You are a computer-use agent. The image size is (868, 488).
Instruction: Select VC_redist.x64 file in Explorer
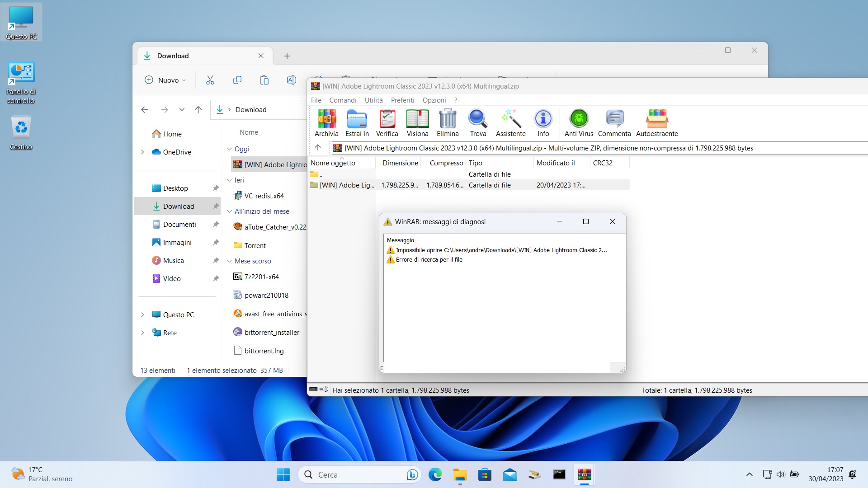click(x=264, y=196)
